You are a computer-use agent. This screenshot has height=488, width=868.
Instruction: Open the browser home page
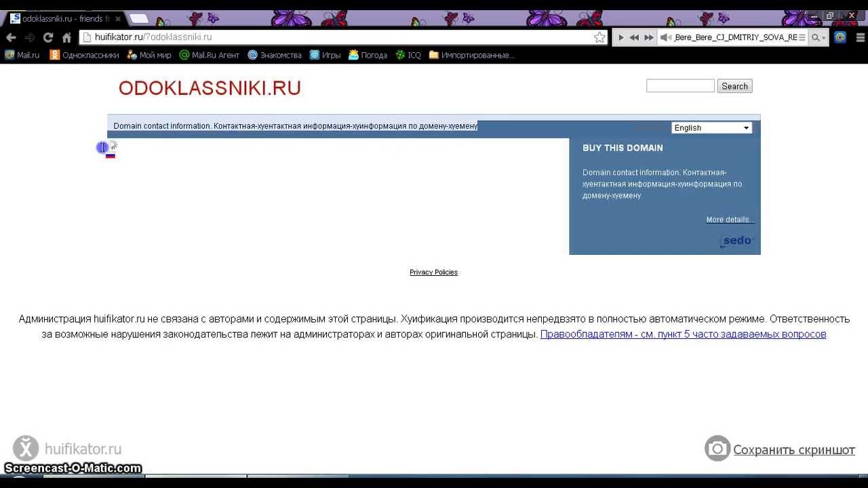[66, 37]
